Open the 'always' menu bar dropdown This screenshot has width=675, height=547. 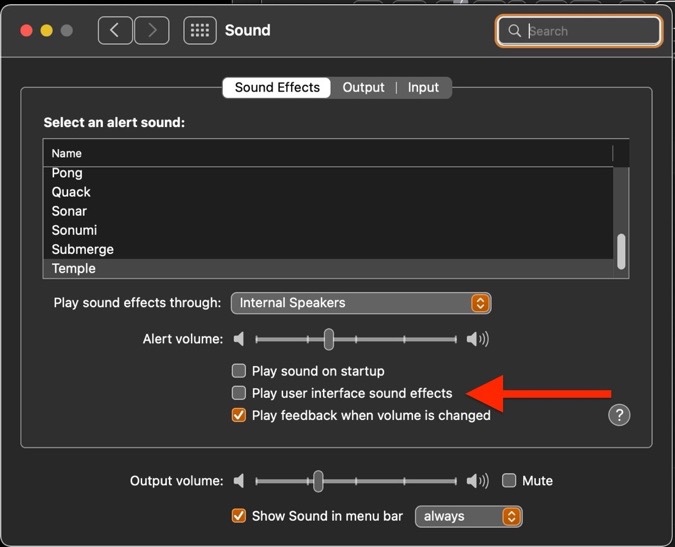pyautogui.click(x=468, y=517)
